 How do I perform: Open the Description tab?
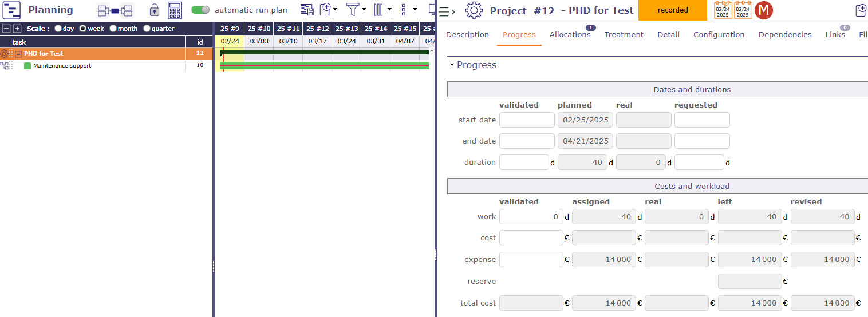point(467,35)
